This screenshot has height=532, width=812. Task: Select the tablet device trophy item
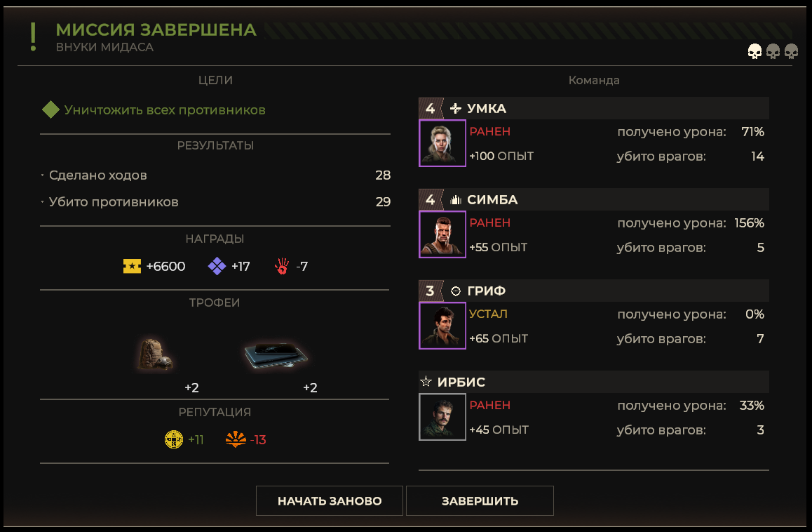point(276,354)
